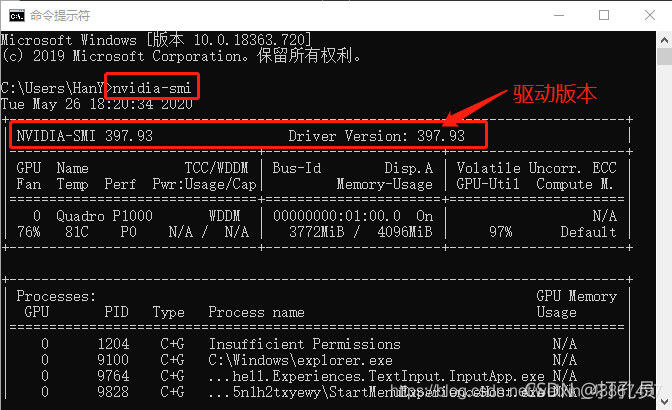Click the '(c) 2019 Microsoft Corporation' line

tap(182, 56)
